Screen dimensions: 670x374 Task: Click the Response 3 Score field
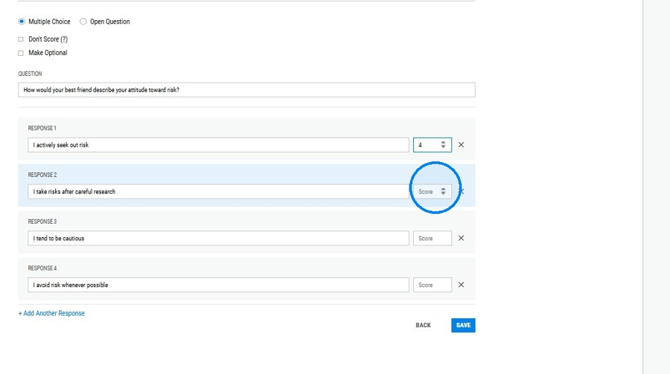click(432, 238)
